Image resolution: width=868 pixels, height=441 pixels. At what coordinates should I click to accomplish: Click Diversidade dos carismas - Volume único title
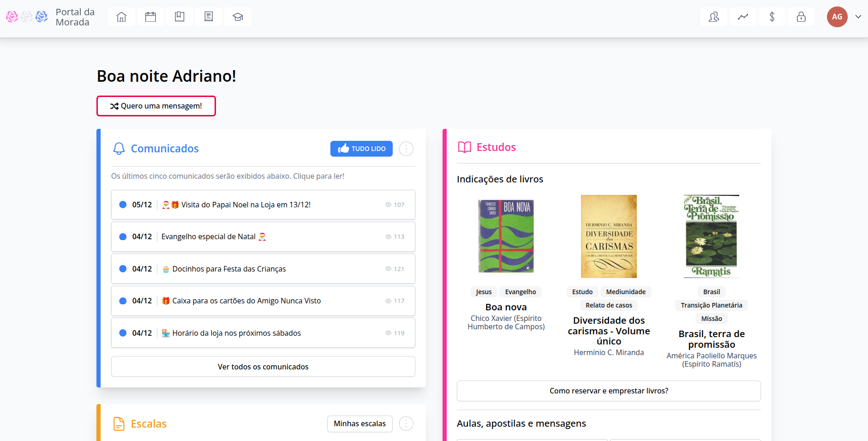tap(609, 331)
